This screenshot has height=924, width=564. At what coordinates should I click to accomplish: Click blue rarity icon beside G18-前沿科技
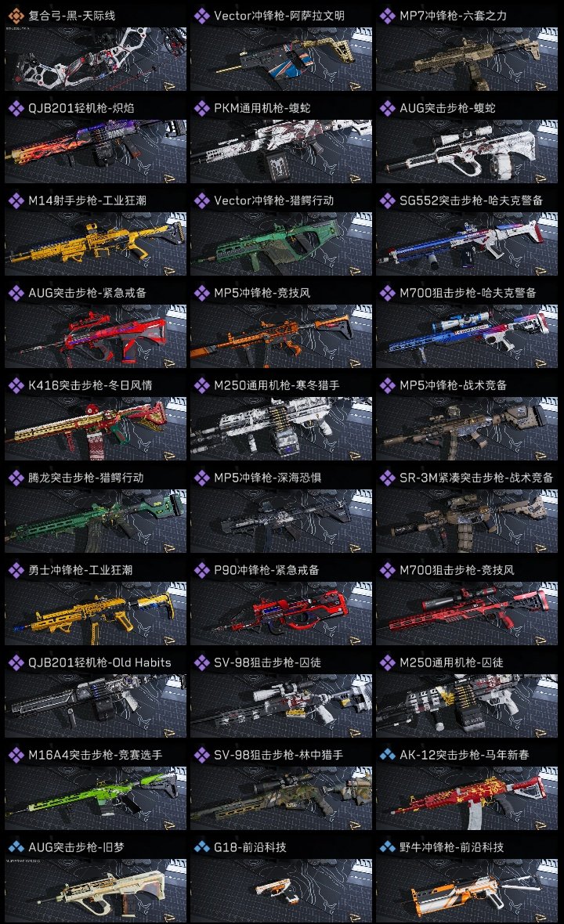(x=201, y=846)
